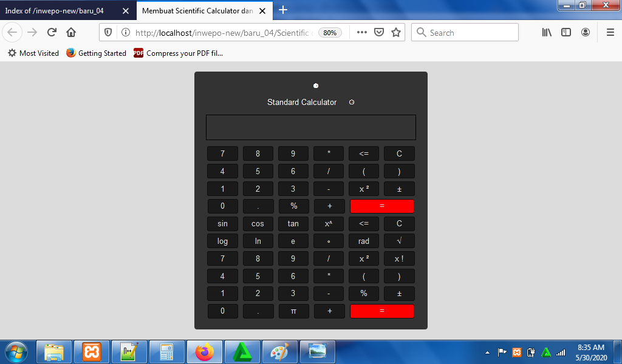Open the Library icon in the toolbar

coord(547,33)
